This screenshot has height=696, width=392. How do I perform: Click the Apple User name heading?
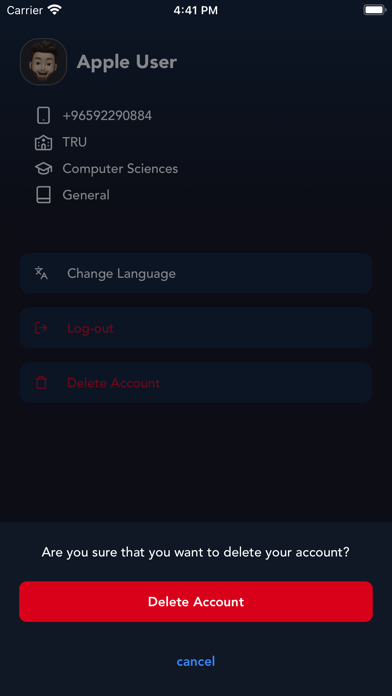pos(127,62)
